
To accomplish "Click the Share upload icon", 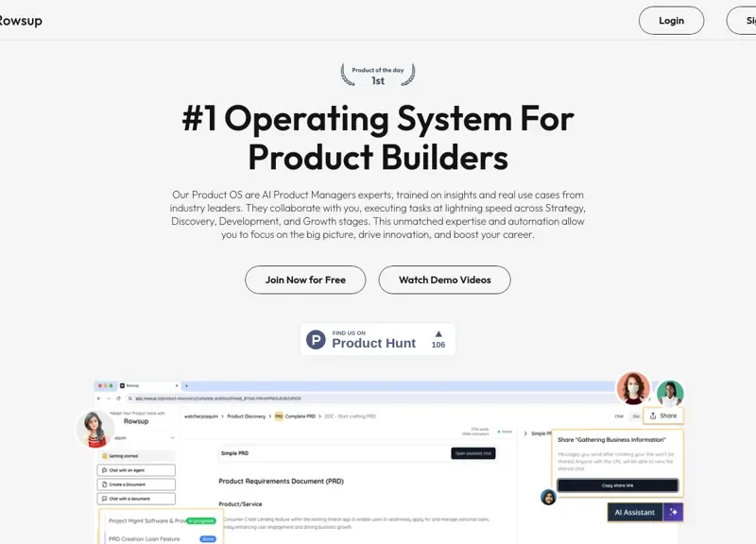I will [x=653, y=416].
